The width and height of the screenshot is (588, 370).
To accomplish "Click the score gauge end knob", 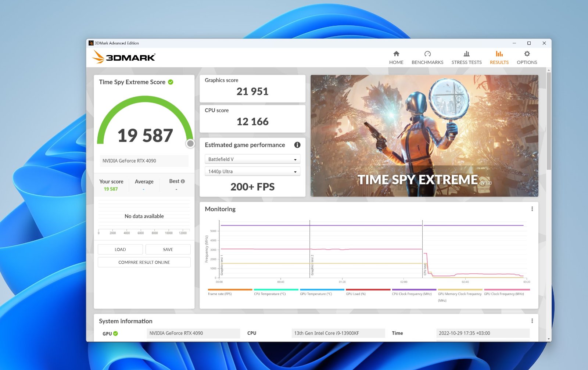I will 190,144.
